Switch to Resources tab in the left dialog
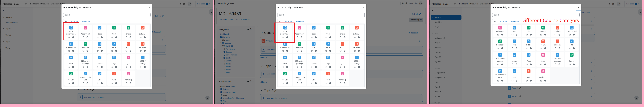This screenshot has width=644, height=107. [x=86, y=21]
